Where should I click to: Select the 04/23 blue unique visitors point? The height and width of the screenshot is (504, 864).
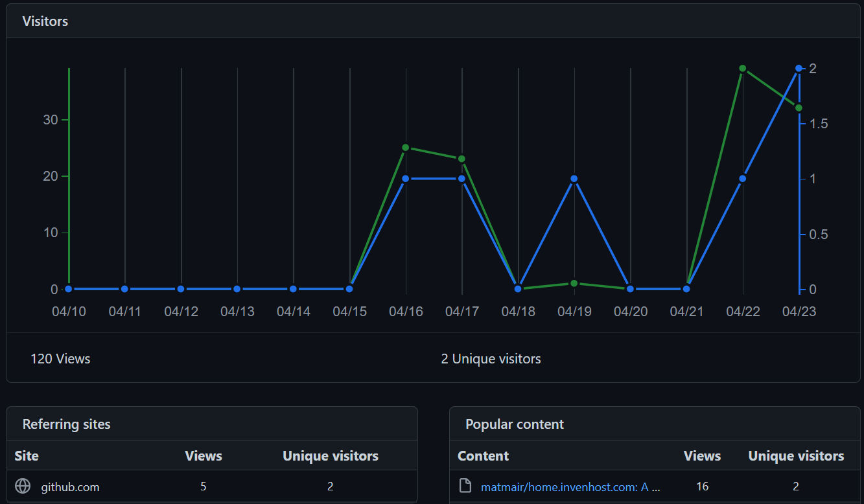[799, 67]
